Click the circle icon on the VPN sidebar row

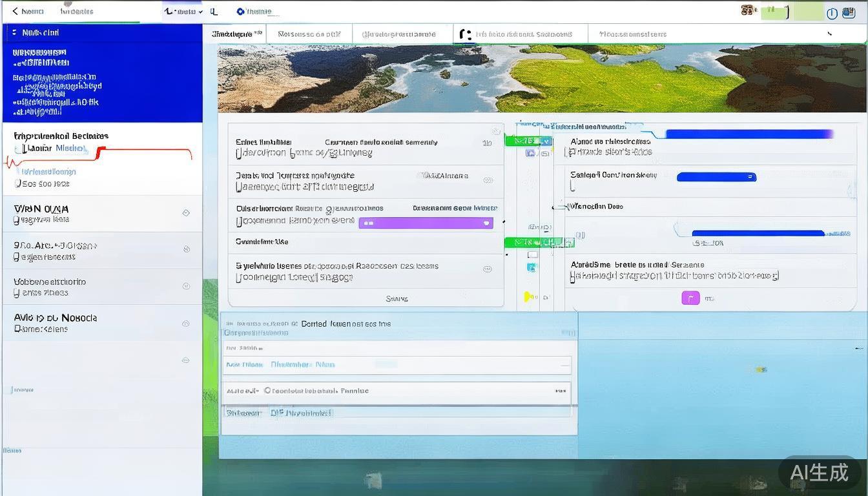click(x=186, y=212)
